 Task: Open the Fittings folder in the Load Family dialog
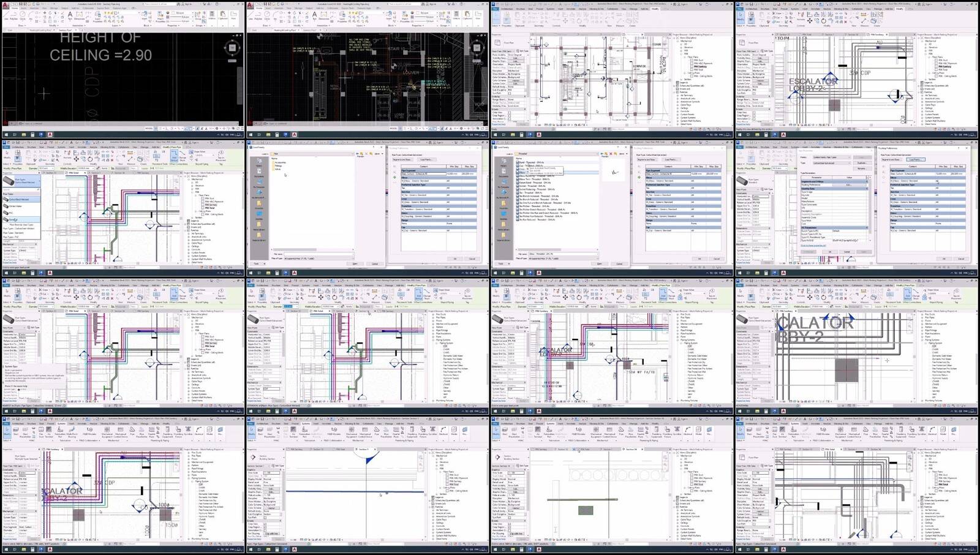point(278,166)
